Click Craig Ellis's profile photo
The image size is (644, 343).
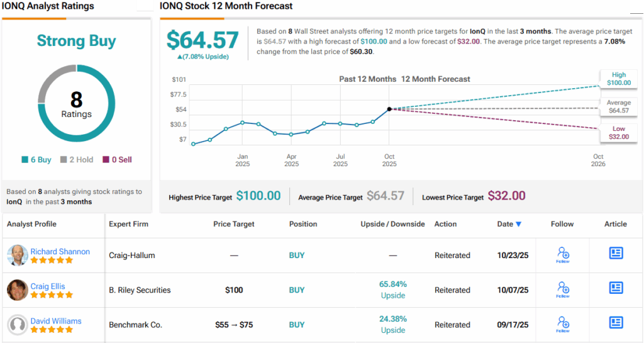pos(17,290)
